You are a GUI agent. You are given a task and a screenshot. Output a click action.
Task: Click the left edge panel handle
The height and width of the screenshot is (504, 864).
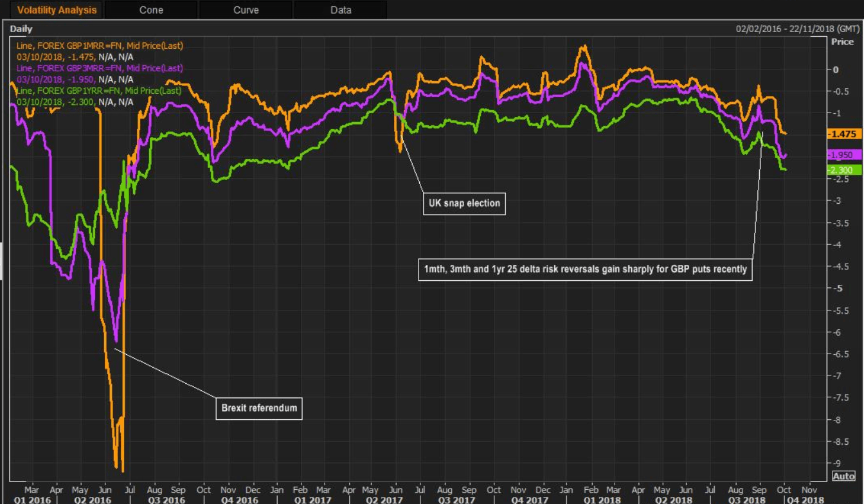pyautogui.click(x=1, y=262)
